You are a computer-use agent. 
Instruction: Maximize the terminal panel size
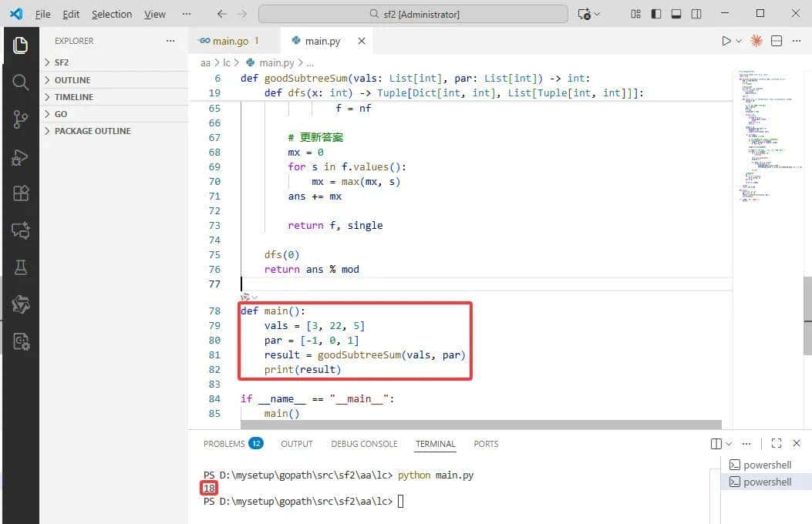click(x=776, y=444)
